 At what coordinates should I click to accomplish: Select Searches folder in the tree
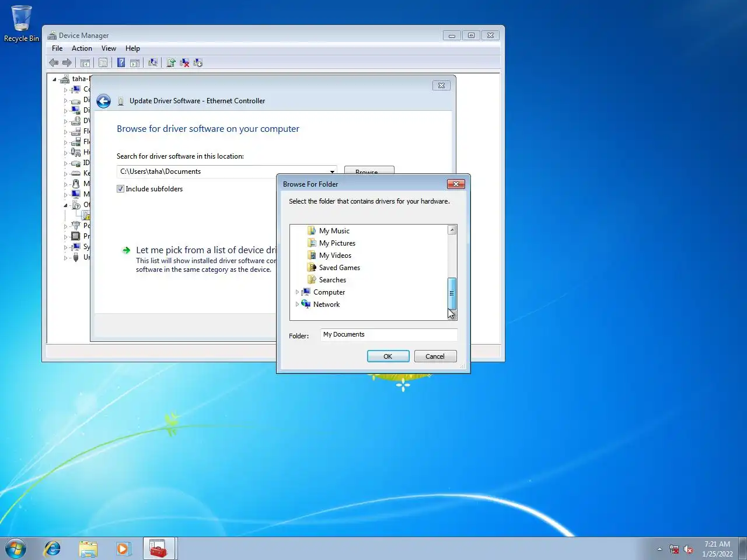pos(332,280)
